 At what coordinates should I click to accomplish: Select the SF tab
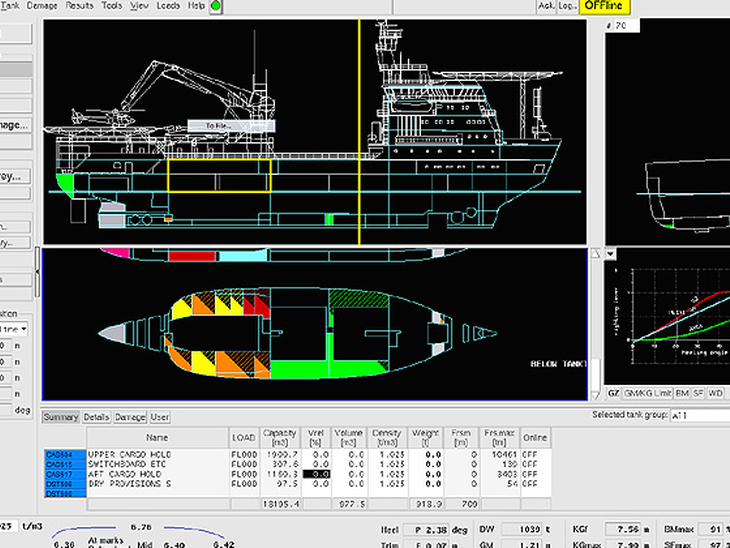pos(698,393)
